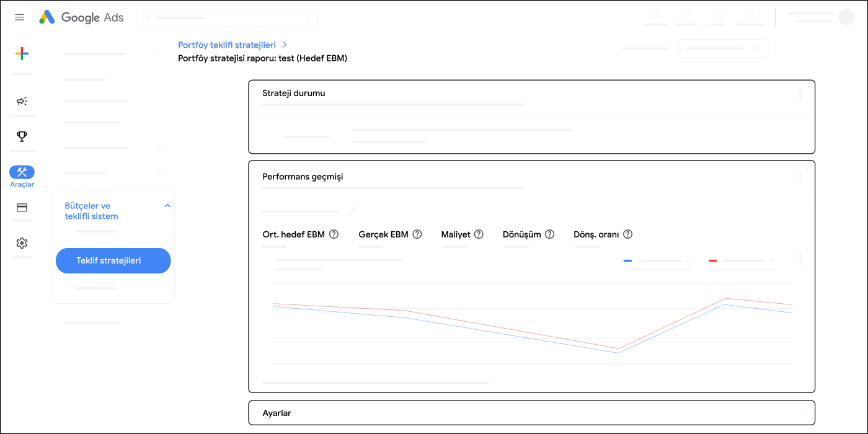Click the appearance icon in header
868x434 pixels.
pos(656,14)
